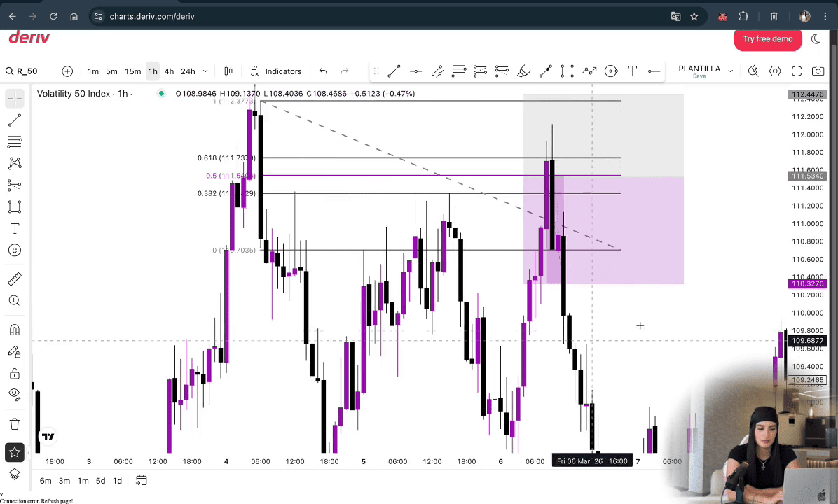This screenshot has height=504, width=838.
Task: Toggle magnet mode in left sidebar
Action: click(x=14, y=330)
